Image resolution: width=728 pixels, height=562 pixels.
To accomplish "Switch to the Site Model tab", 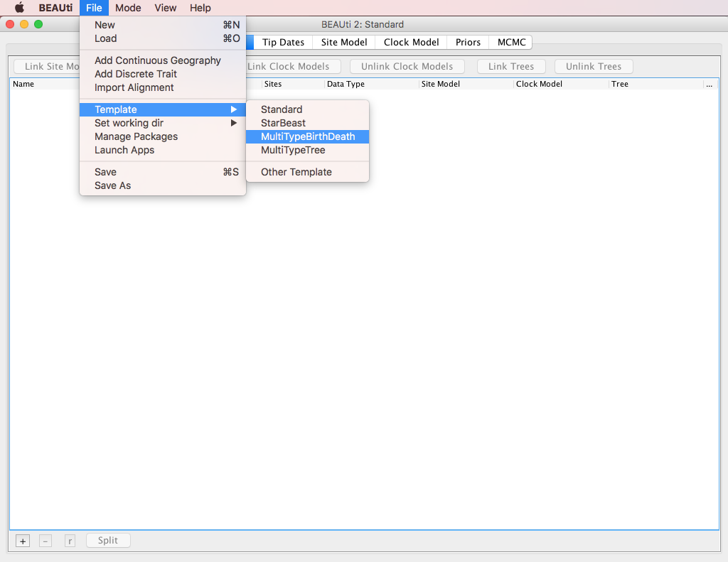I will pyautogui.click(x=344, y=42).
